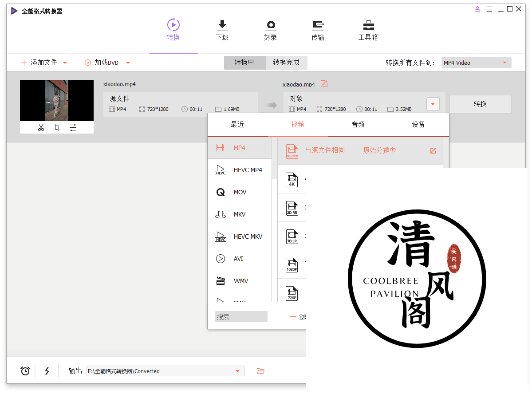The image size is (532, 394).
Task: Click the load DVD (加载DVD) button
Action: click(x=102, y=63)
